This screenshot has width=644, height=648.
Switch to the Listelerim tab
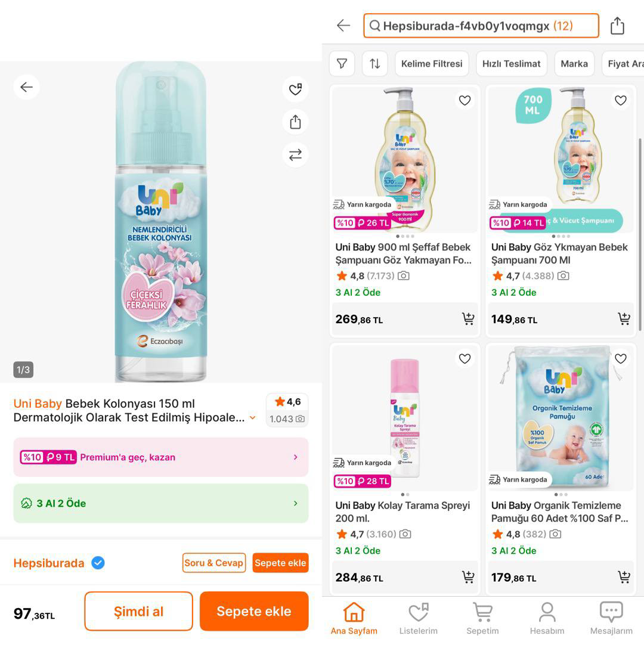coord(418,618)
